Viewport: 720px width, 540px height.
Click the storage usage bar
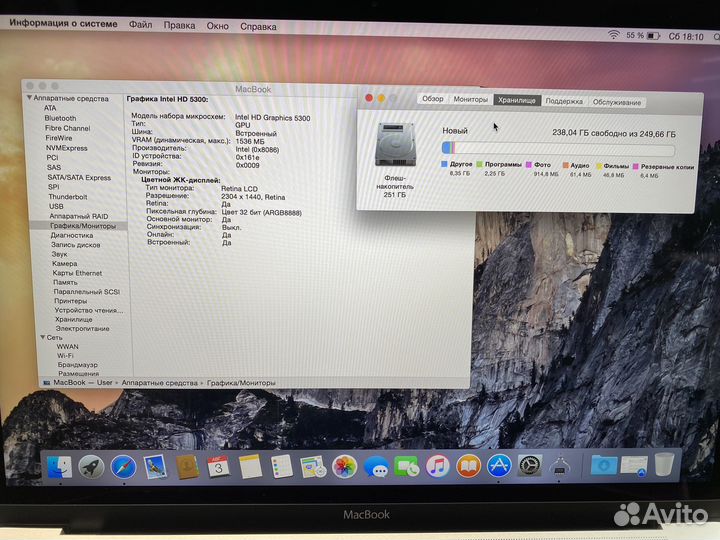[x=558, y=149]
